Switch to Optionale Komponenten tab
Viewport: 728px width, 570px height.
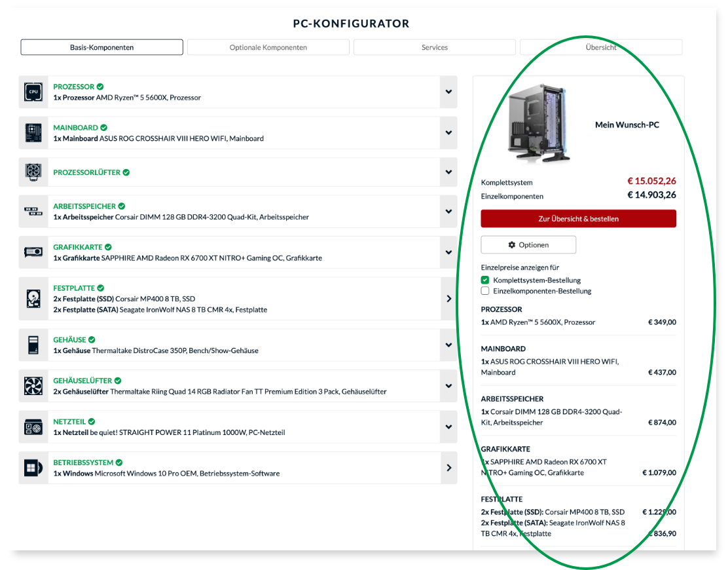coord(268,47)
